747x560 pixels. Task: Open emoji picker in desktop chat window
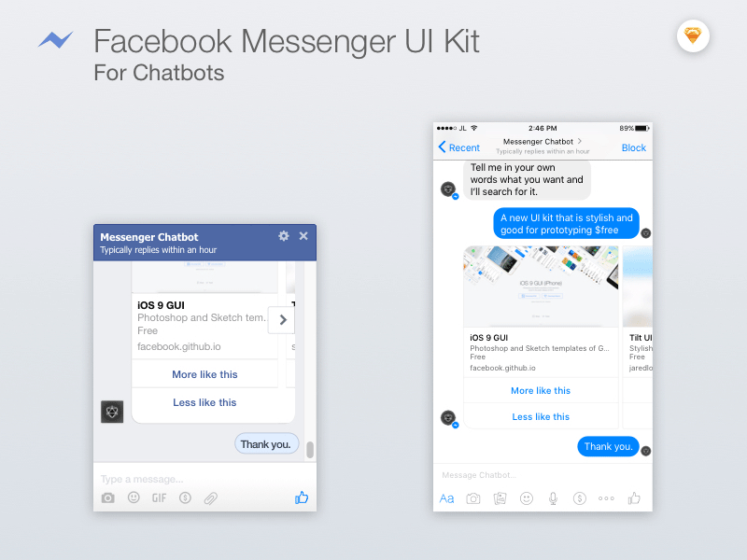pyautogui.click(x=134, y=497)
